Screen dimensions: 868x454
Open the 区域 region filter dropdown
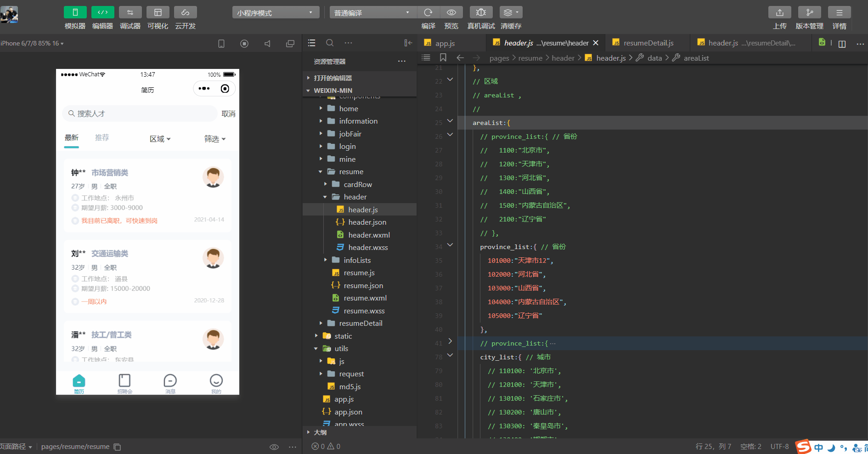click(160, 139)
